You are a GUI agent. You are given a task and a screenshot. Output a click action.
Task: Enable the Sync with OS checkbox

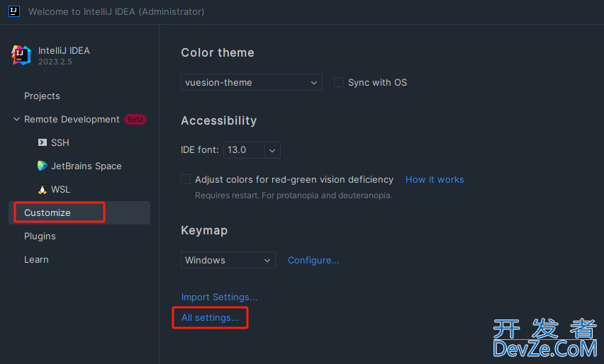pos(339,82)
